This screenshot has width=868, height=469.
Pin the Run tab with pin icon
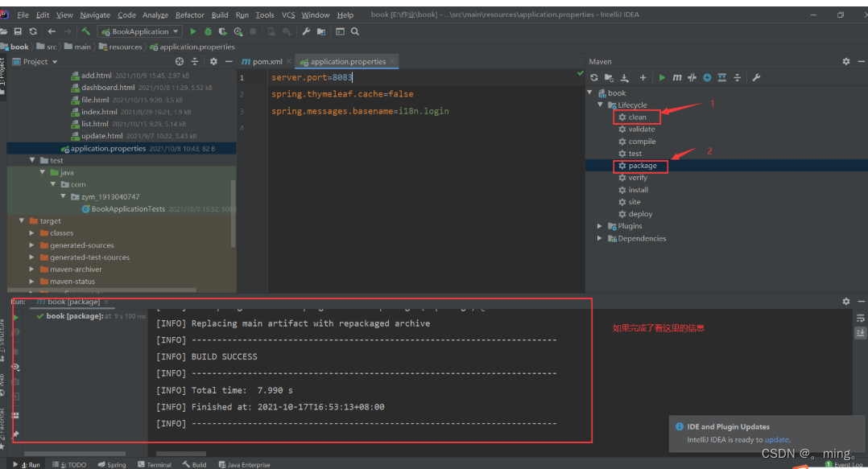point(15,434)
